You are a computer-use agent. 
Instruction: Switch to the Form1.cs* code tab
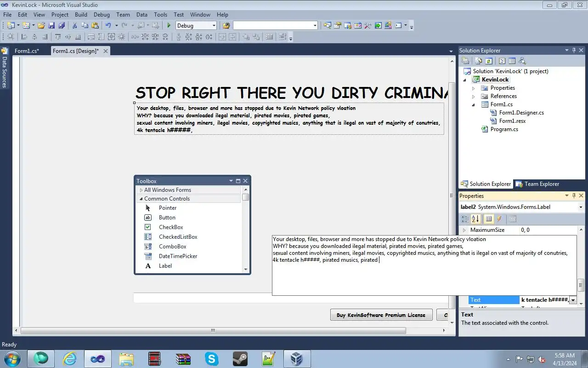click(27, 51)
